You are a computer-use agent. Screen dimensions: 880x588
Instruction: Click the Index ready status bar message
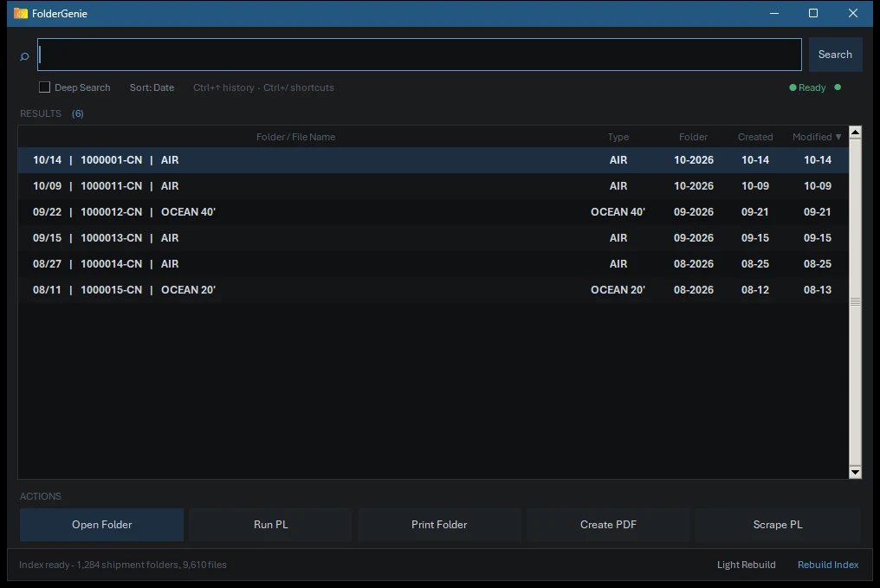coord(123,565)
